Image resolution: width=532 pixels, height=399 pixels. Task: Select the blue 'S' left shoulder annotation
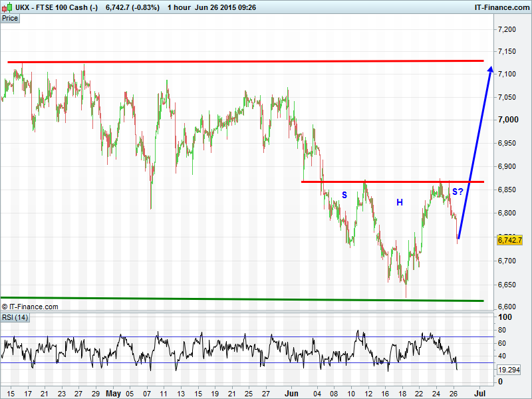click(x=344, y=195)
